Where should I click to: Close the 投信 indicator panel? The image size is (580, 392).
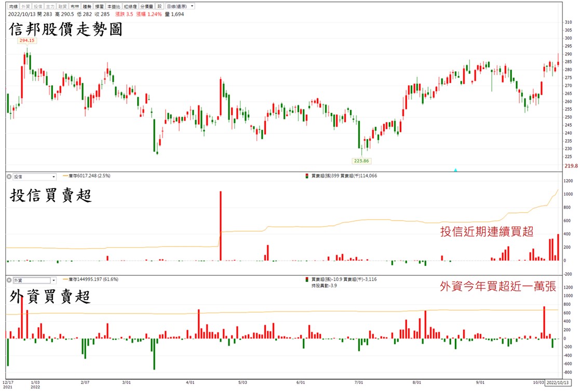pyautogui.click(x=9, y=177)
